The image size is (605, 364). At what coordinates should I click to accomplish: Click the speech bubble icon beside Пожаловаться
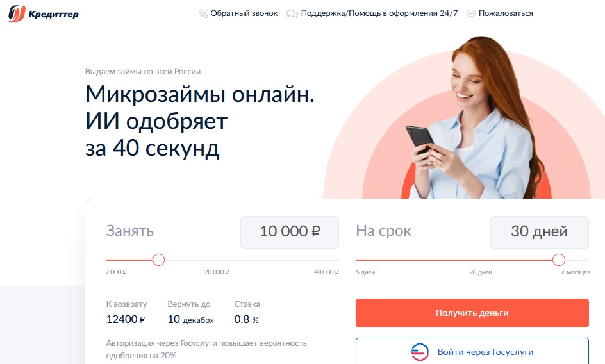click(x=470, y=14)
